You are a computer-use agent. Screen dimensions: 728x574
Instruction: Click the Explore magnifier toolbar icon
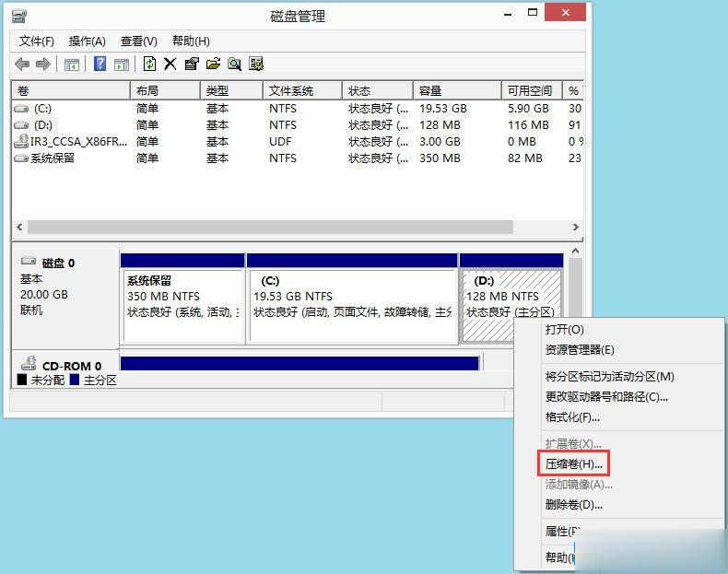tap(234, 64)
